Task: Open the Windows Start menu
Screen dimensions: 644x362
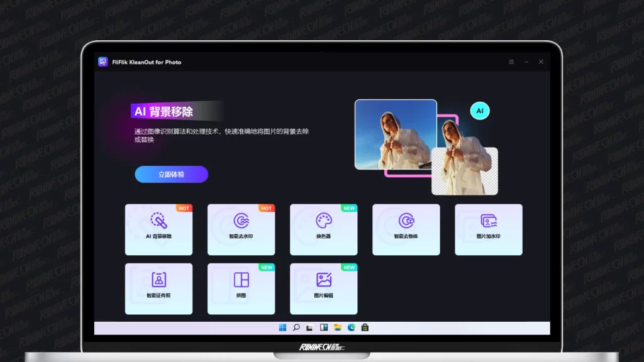Action: [282, 327]
